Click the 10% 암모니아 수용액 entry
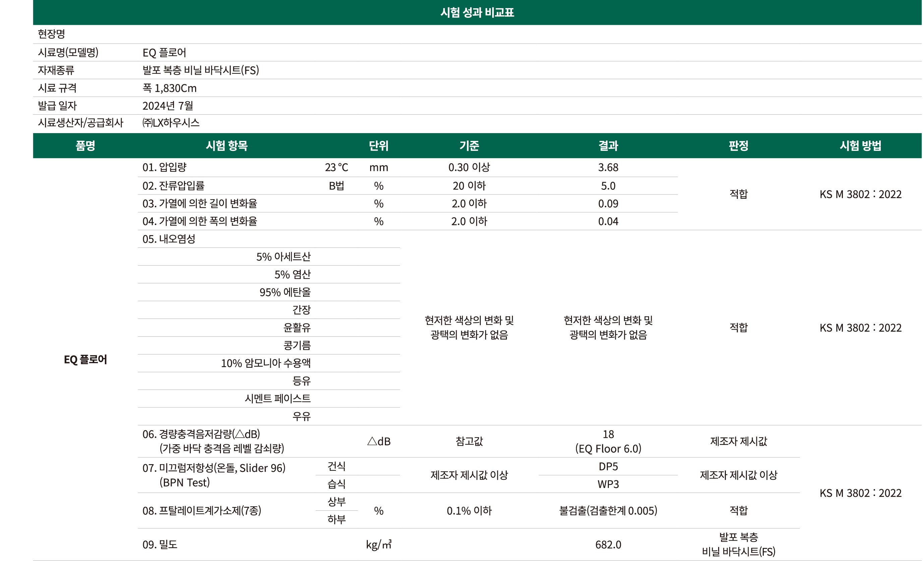Image resolution: width=924 pixels, height=562 pixels. tap(266, 363)
